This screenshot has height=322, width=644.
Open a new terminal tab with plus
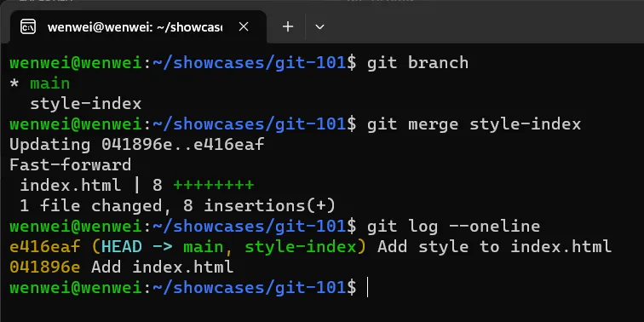[288, 27]
